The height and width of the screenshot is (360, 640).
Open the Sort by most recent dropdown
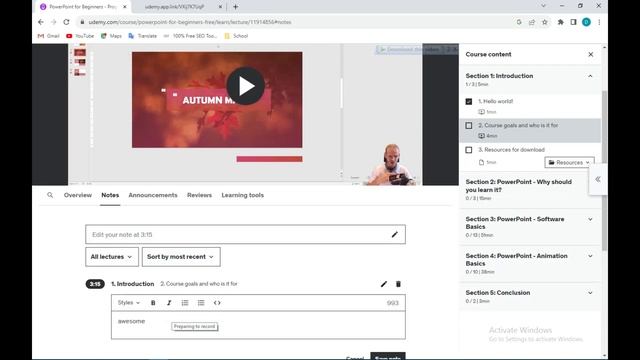181,257
